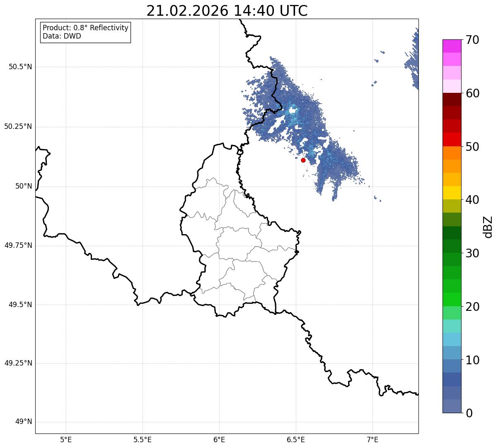The width and height of the screenshot is (498, 448).
Task: Click the dBZ colorbar axis label
Action: tap(488, 227)
